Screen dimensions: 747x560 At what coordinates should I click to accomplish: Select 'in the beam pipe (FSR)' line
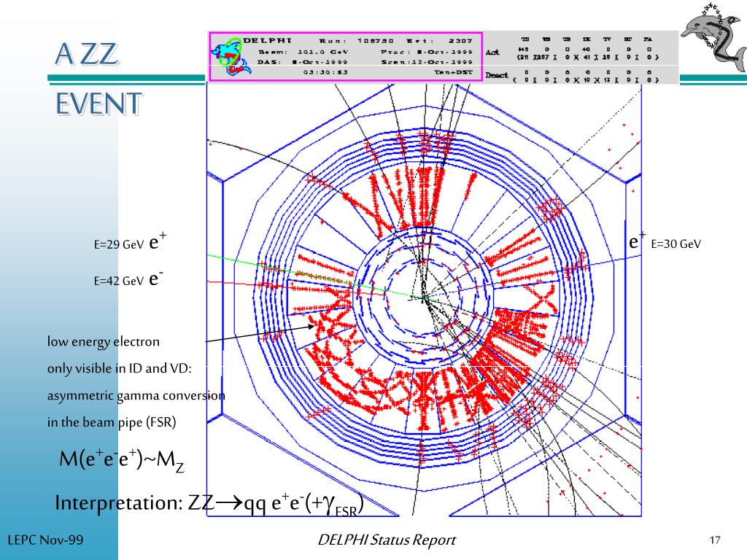tap(112, 422)
